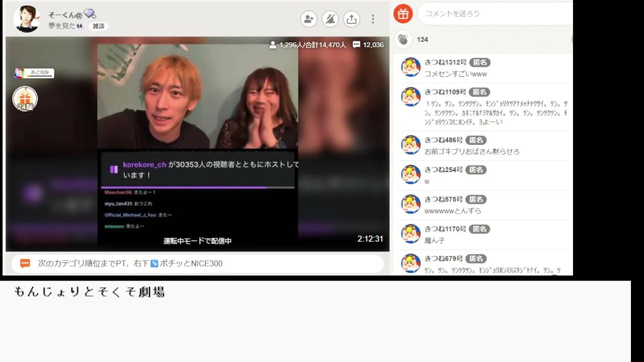644x362 pixels.
Task: Send applause with clapping hands icon
Action: 403,39
